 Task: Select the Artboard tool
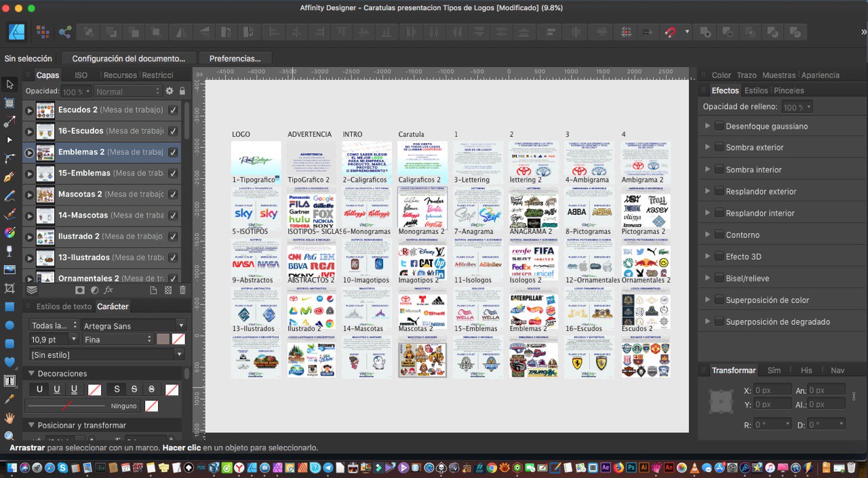click(x=9, y=103)
